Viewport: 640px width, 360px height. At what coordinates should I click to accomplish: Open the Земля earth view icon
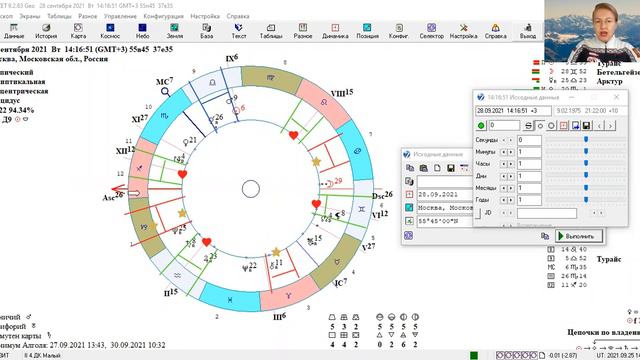[x=174, y=31]
